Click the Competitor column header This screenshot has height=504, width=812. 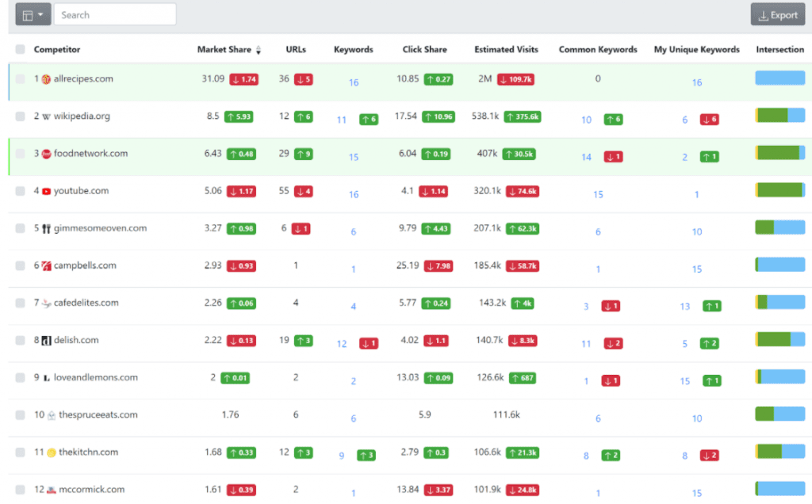(x=57, y=50)
